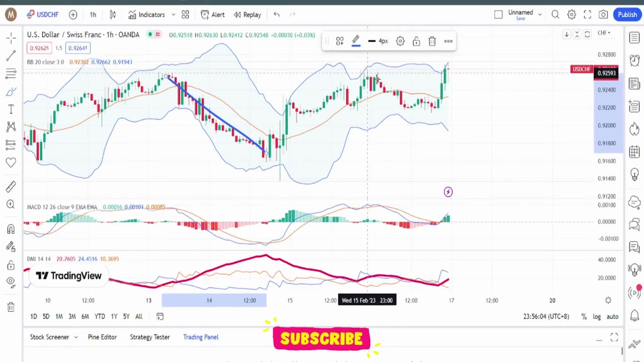Select the text annotation tool
The height and width of the screenshot is (362, 644).
point(11,109)
